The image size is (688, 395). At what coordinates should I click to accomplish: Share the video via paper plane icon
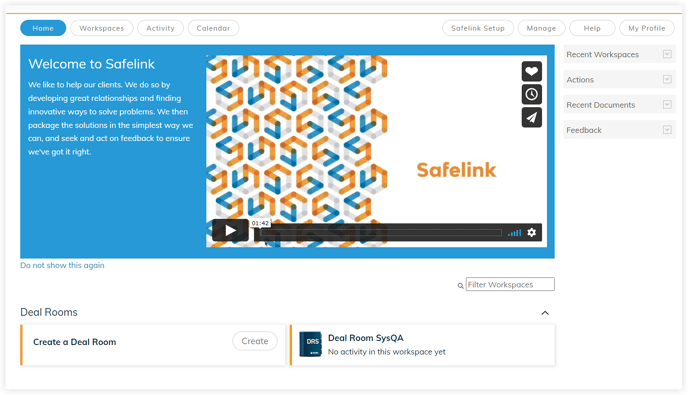pyautogui.click(x=531, y=118)
